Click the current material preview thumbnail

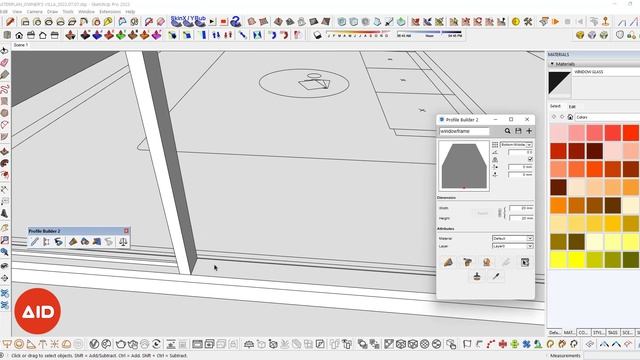[559, 83]
